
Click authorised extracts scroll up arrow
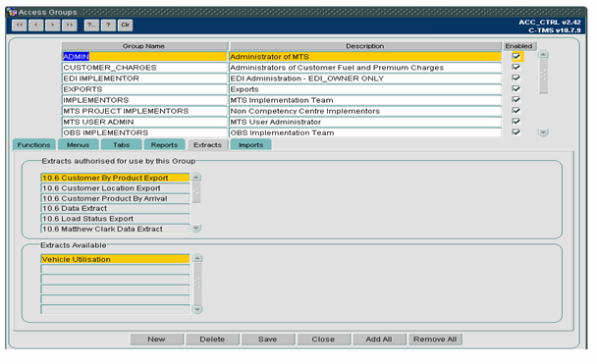pos(196,178)
